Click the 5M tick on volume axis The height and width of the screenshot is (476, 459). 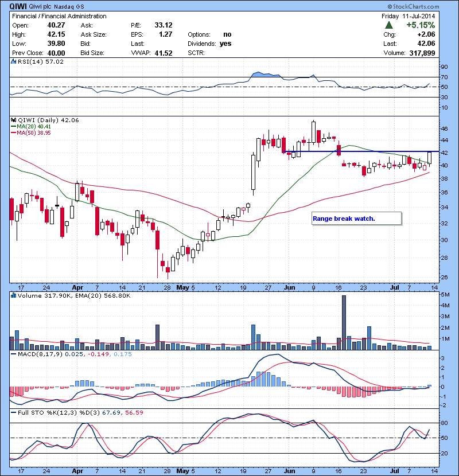pyautogui.click(x=445, y=295)
